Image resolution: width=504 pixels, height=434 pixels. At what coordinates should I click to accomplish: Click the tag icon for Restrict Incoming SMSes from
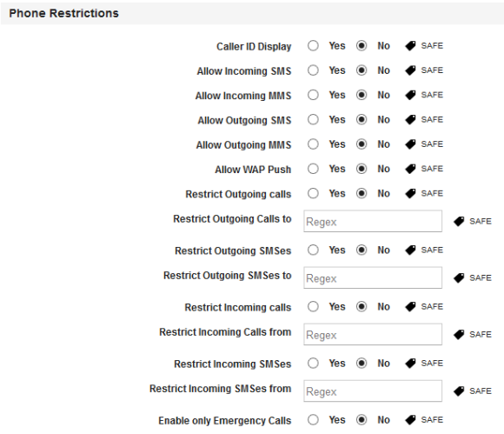(459, 391)
